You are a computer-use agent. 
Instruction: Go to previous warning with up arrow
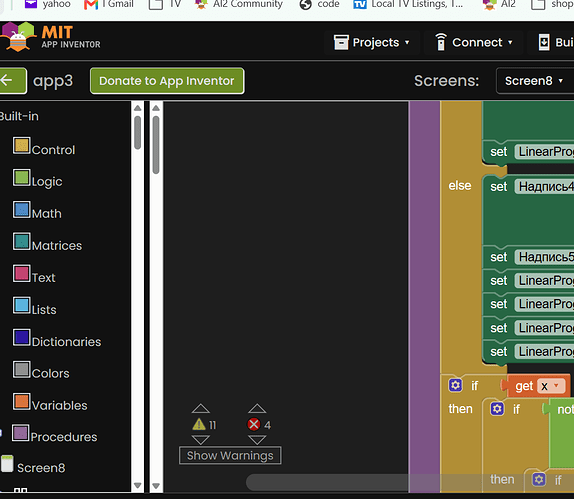click(201, 409)
